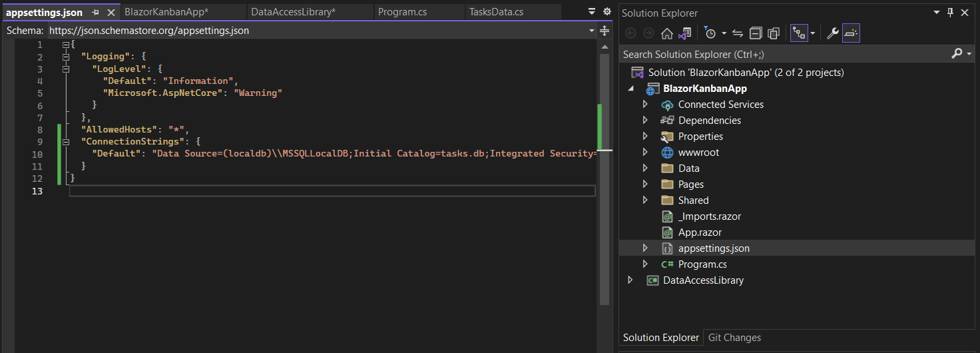The height and width of the screenshot is (353, 980).
Task: Open the Schema URL dropdown
Action: coord(591,31)
